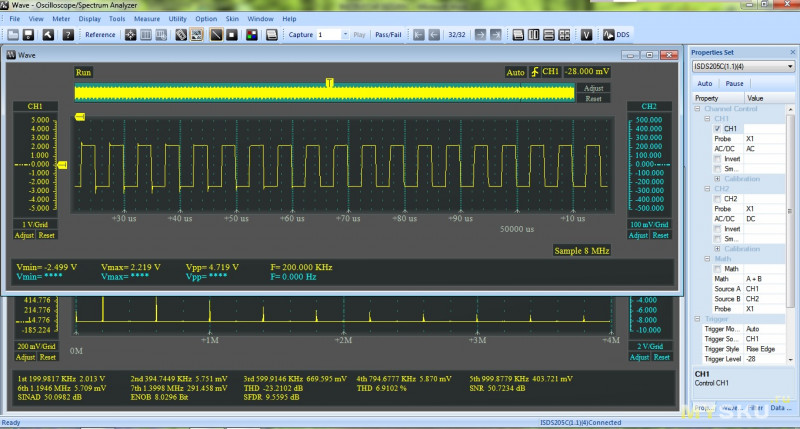Open the Display menu
800x429 pixels.
pyautogui.click(x=90, y=19)
